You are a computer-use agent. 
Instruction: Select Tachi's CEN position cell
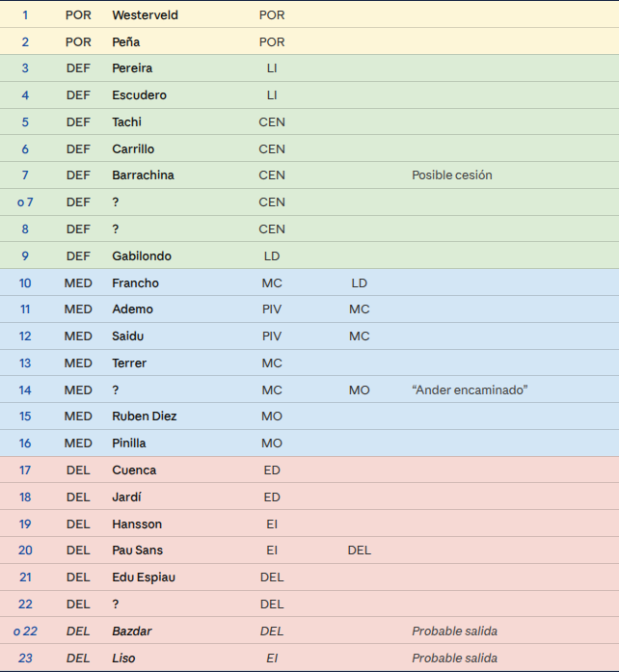tap(272, 122)
